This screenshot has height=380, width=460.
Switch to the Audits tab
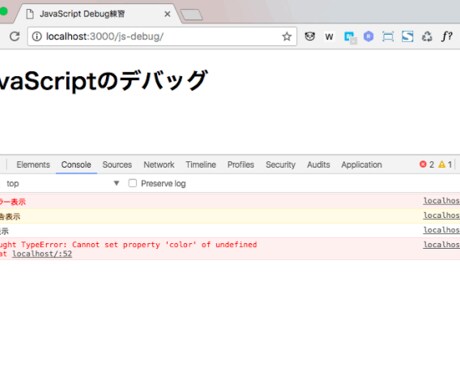pos(318,165)
